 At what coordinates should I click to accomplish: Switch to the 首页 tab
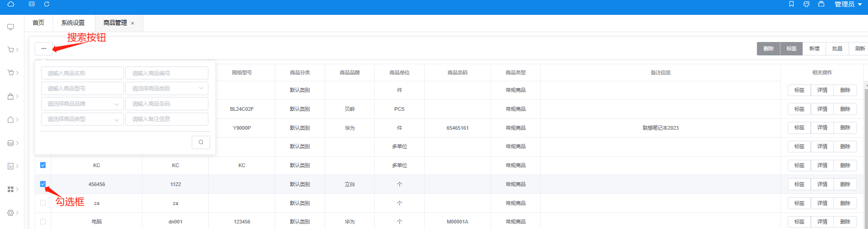pos(38,23)
